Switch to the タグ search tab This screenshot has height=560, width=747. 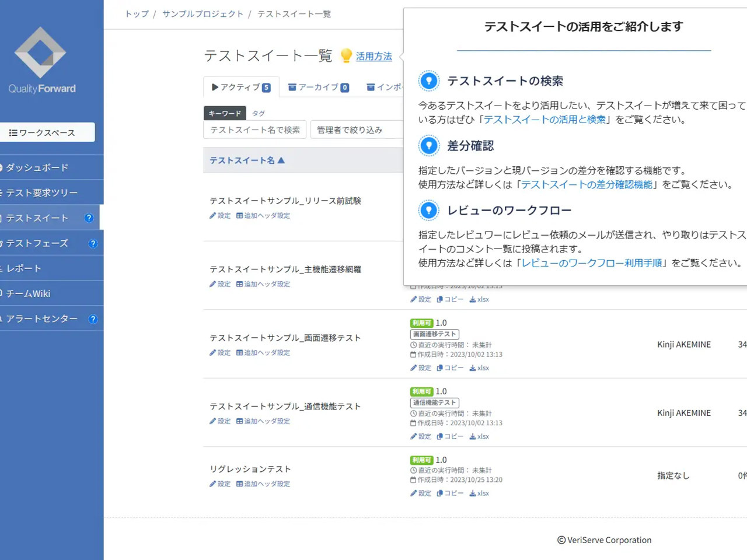click(259, 114)
